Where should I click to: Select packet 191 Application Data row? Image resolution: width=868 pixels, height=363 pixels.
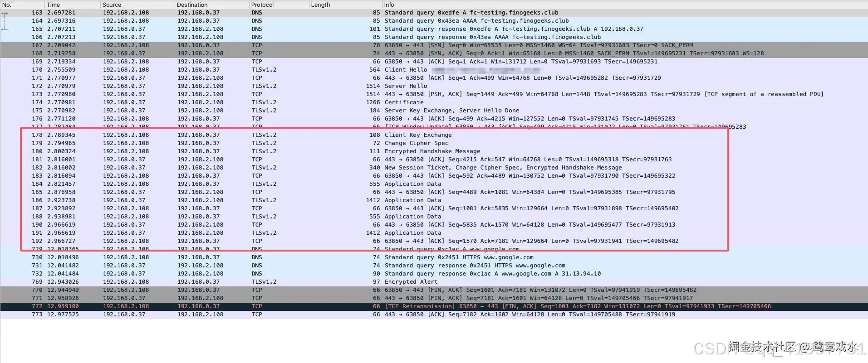[x=434, y=233]
